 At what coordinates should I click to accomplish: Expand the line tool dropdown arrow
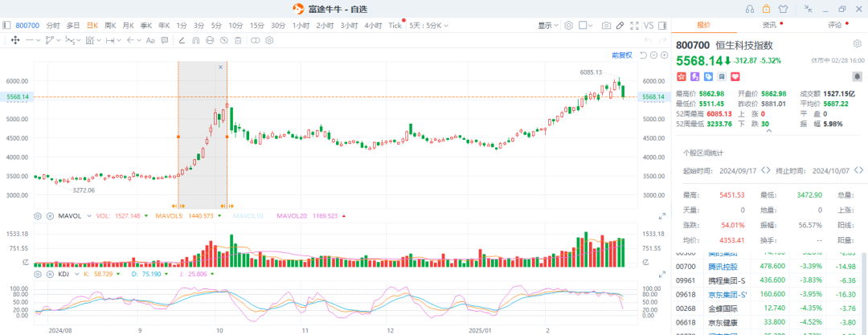pyautogui.click(x=38, y=40)
